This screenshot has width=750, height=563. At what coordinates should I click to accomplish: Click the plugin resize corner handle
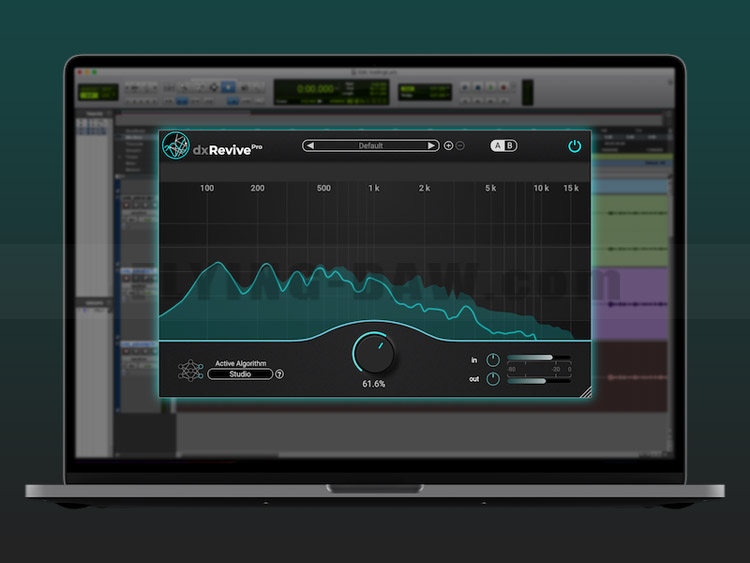(x=586, y=392)
